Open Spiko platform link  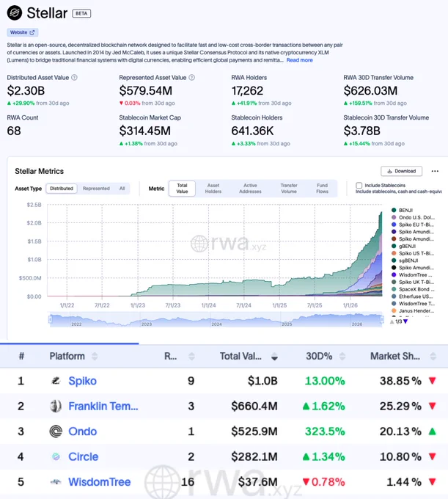(x=82, y=381)
